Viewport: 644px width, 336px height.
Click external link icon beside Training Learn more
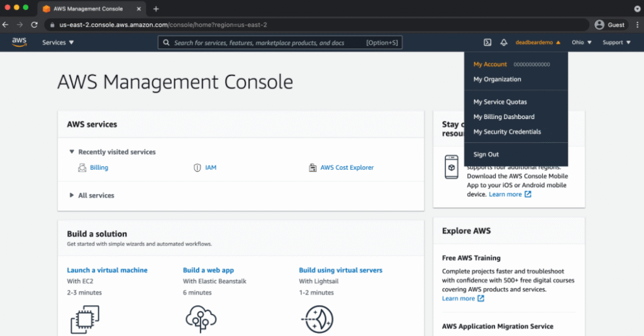pos(480,298)
